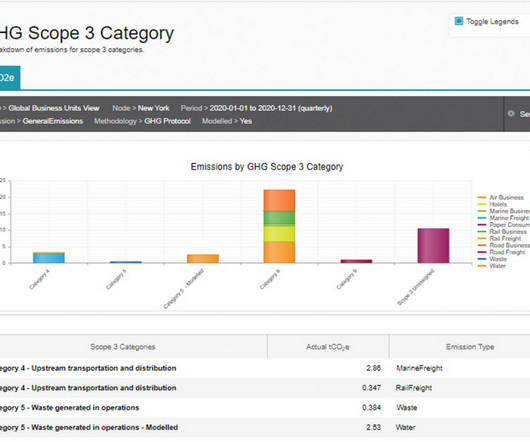Sort by Scope 3 Categories column header
The width and height of the screenshot is (530, 442).
pyautogui.click(x=123, y=347)
